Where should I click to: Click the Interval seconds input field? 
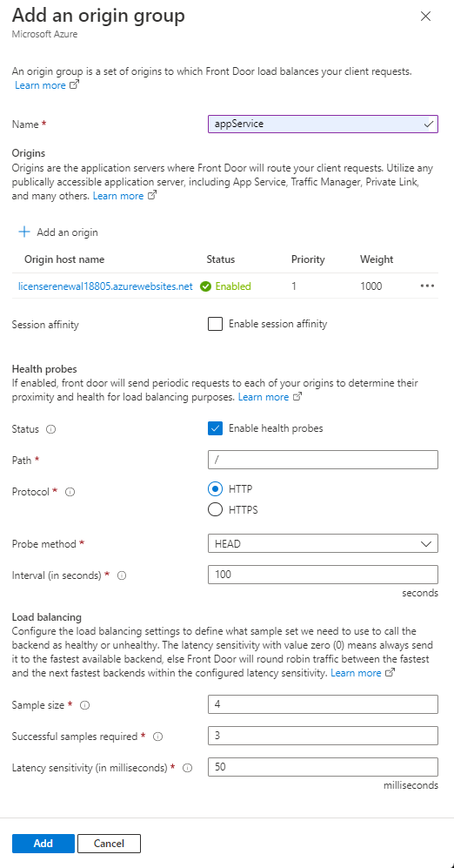323,575
